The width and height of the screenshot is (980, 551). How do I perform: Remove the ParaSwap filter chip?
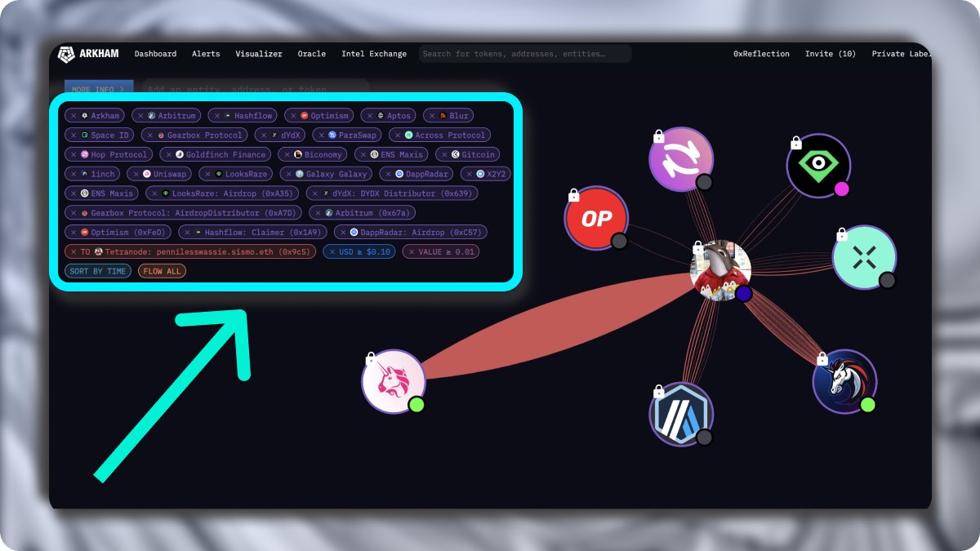coord(321,136)
